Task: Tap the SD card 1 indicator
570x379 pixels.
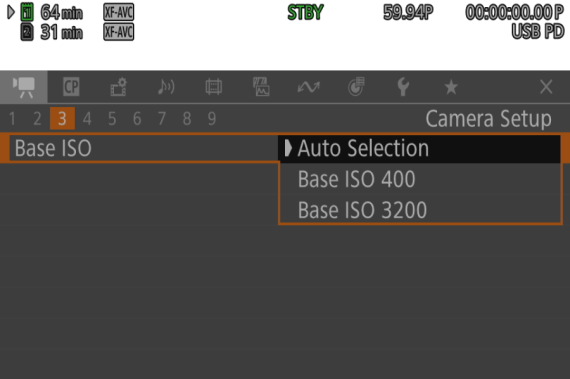Action: (27, 13)
